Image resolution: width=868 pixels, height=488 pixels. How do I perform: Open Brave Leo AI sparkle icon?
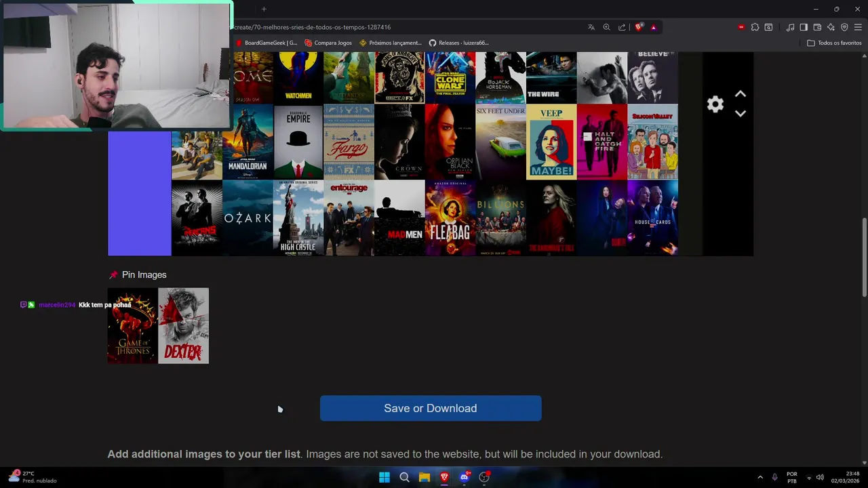point(831,27)
